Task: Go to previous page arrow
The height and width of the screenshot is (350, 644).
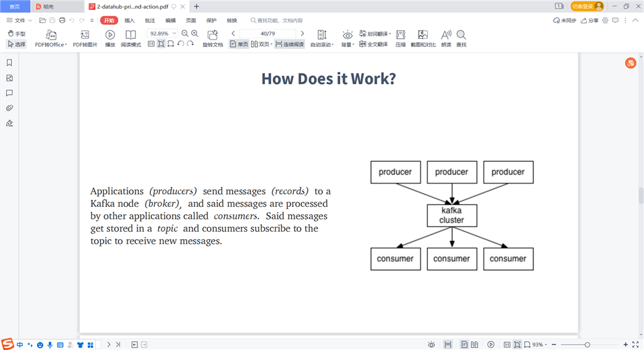Action: click(x=233, y=34)
